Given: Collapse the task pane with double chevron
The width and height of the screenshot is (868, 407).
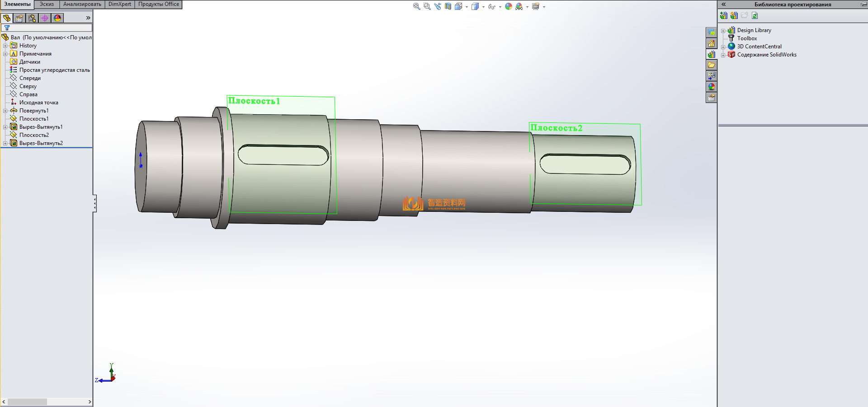Looking at the screenshot, I should (723, 4).
